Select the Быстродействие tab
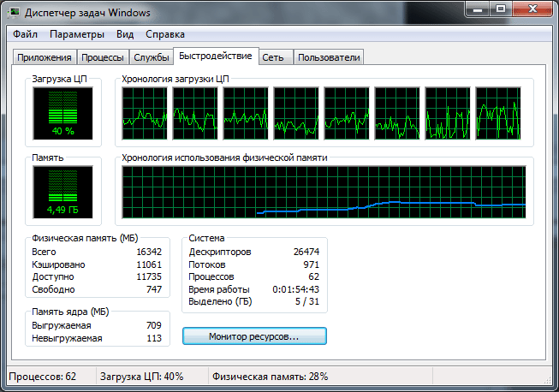This screenshot has height=392, width=559. [216, 56]
